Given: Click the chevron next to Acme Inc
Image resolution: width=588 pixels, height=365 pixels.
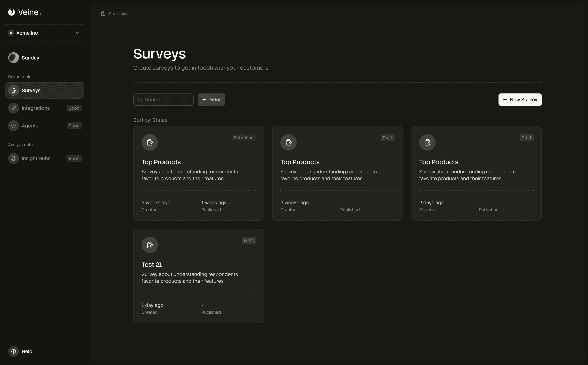Looking at the screenshot, I should point(78,33).
